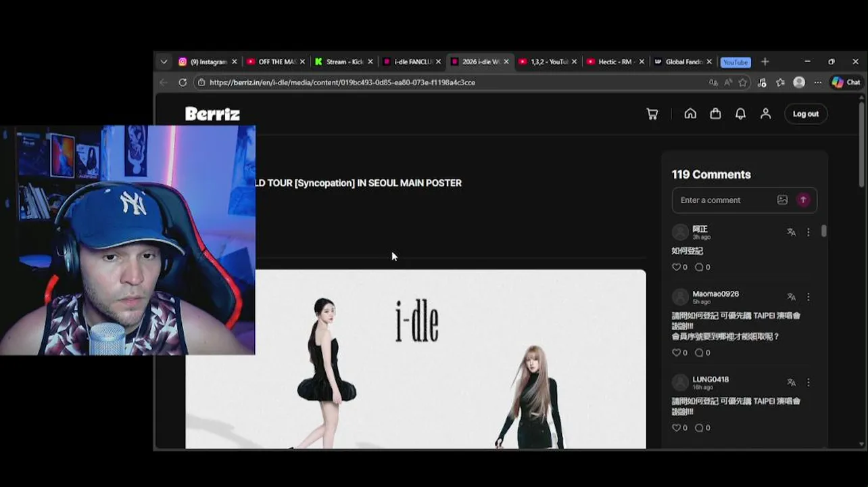Open Copilot Chat button
The height and width of the screenshot is (487, 868).
(846, 83)
